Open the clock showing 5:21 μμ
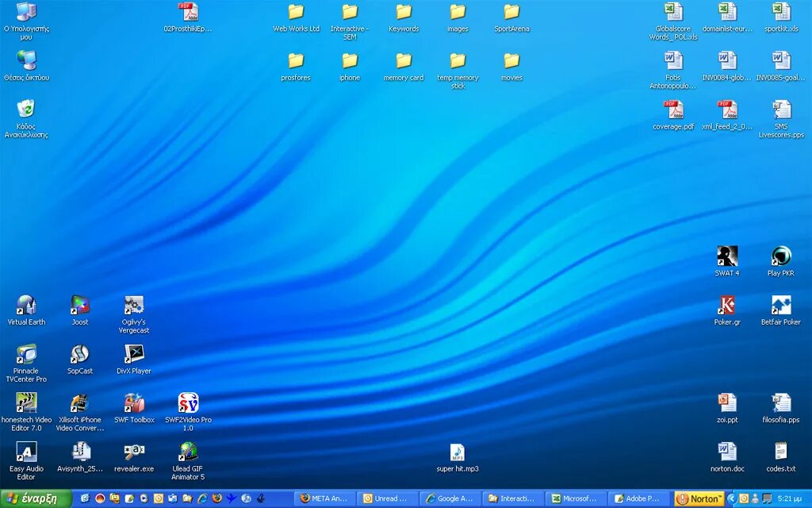The image size is (812, 508). [x=790, y=498]
